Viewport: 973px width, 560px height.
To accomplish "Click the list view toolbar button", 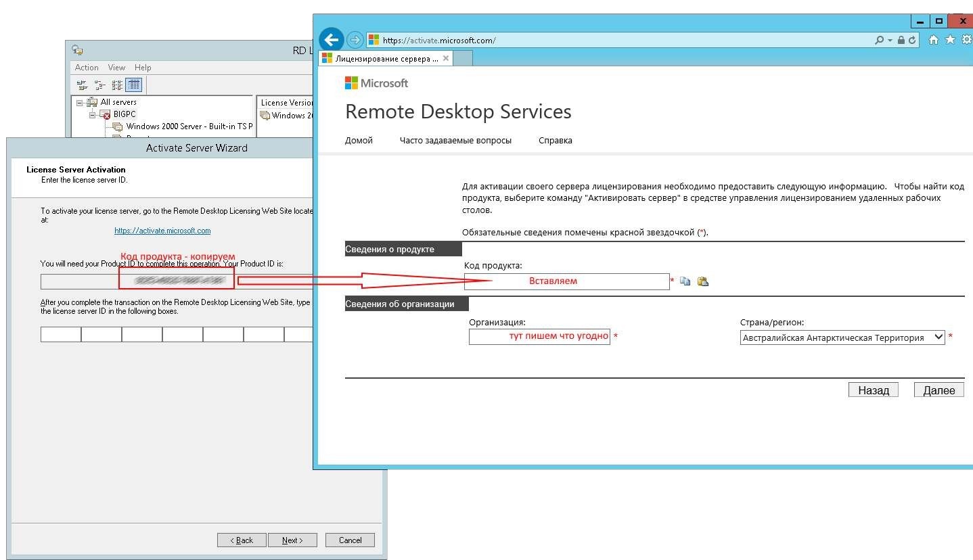I will click(116, 85).
